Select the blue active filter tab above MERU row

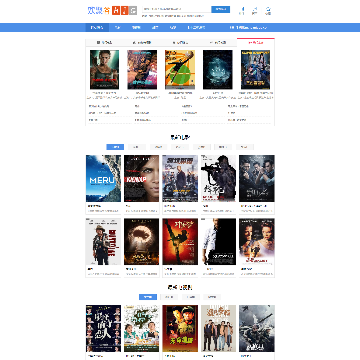point(115,147)
